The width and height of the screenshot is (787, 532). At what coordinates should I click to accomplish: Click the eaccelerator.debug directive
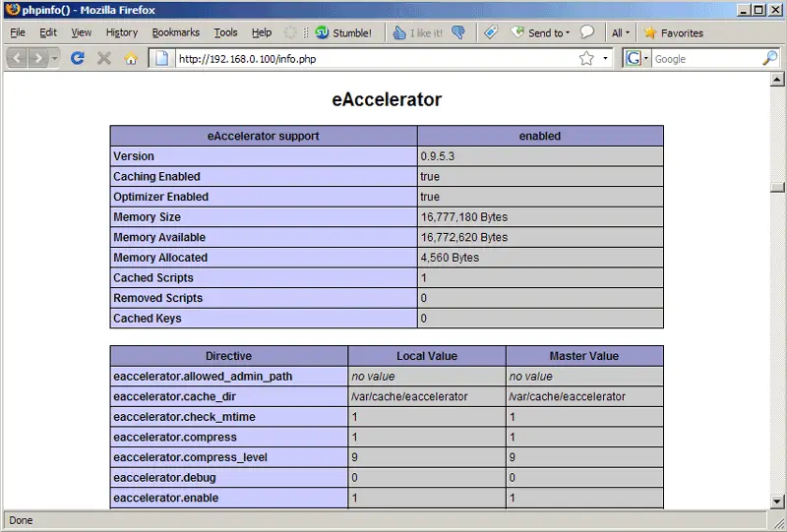[164, 477]
